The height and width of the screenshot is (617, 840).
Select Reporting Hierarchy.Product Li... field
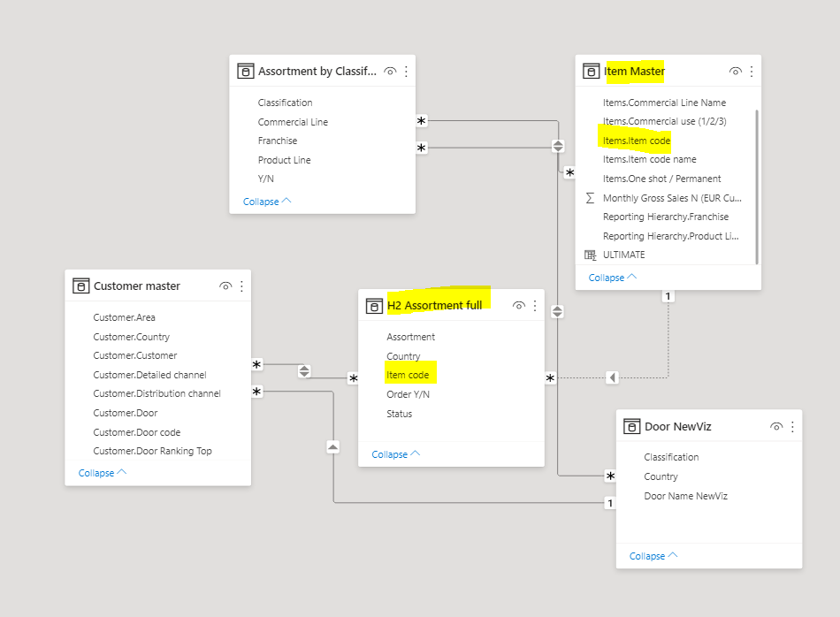point(671,236)
